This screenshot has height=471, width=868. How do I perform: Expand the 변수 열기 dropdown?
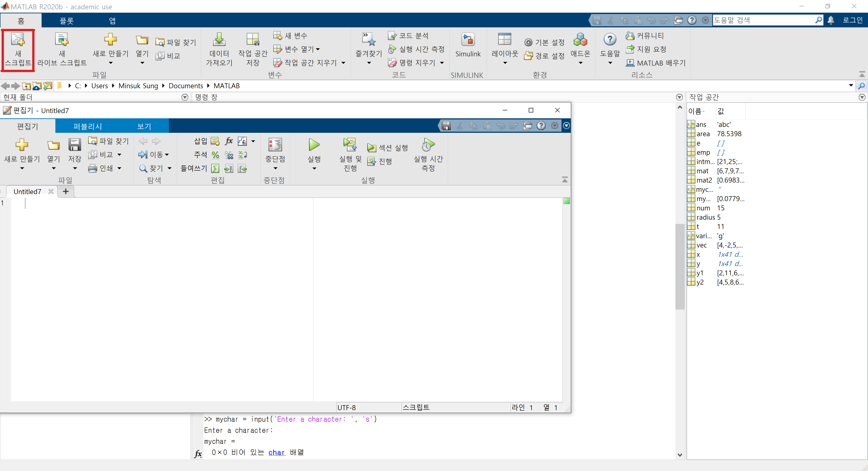(x=317, y=49)
